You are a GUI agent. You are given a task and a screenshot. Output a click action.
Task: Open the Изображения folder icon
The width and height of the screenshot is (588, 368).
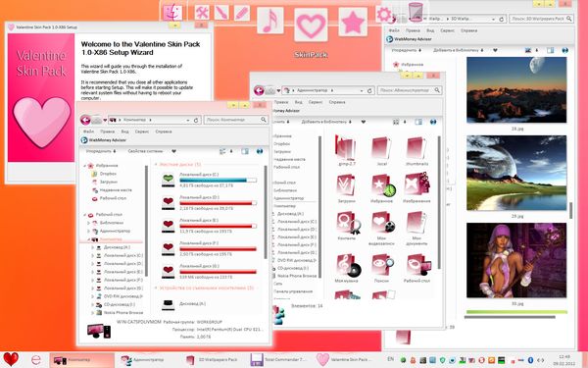417,184
